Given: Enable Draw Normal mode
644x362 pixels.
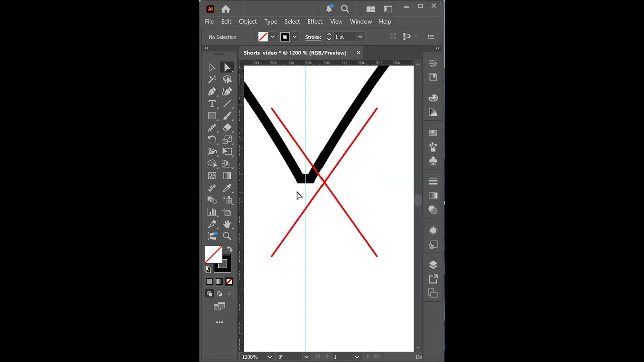Looking at the screenshot, I should pyautogui.click(x=209, y=294).
